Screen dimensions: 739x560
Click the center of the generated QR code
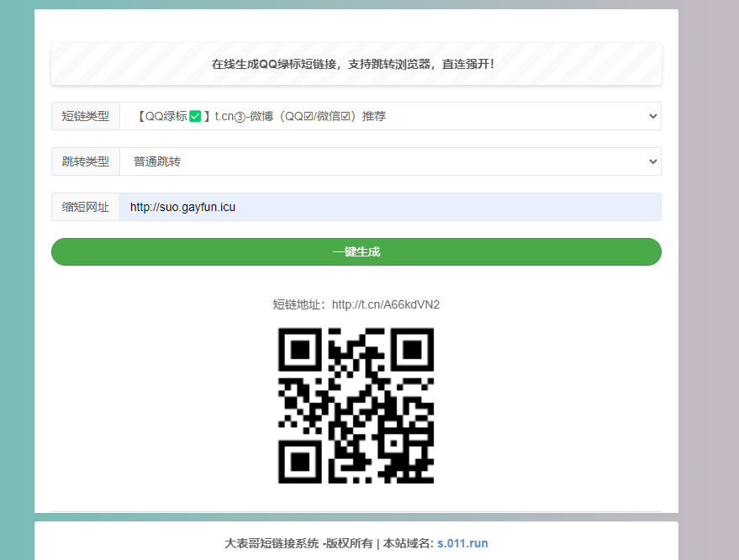[355, 406]
